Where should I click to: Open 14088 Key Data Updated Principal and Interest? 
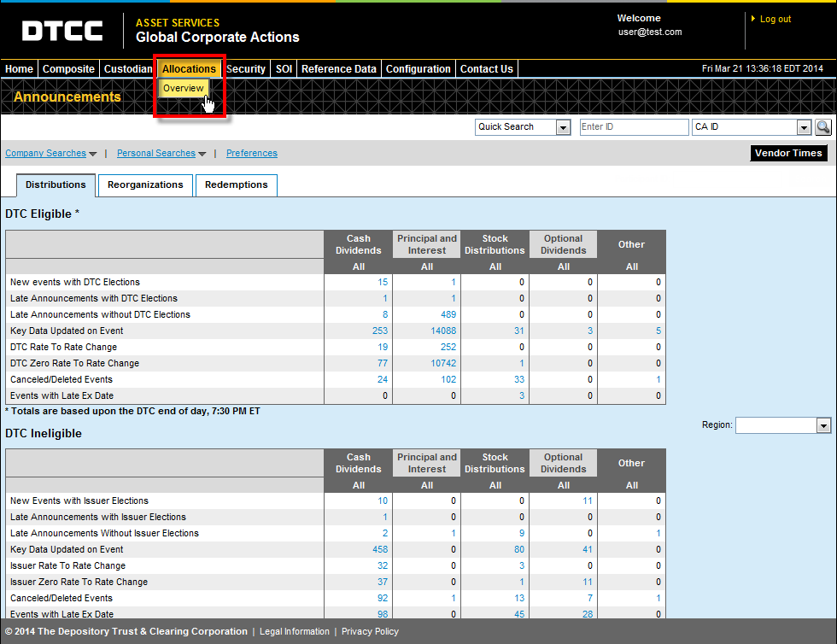tap(442, 331)
